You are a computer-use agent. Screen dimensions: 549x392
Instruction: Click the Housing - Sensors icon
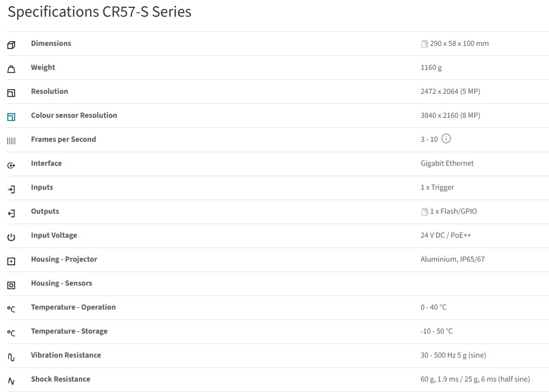pos(11,285)
